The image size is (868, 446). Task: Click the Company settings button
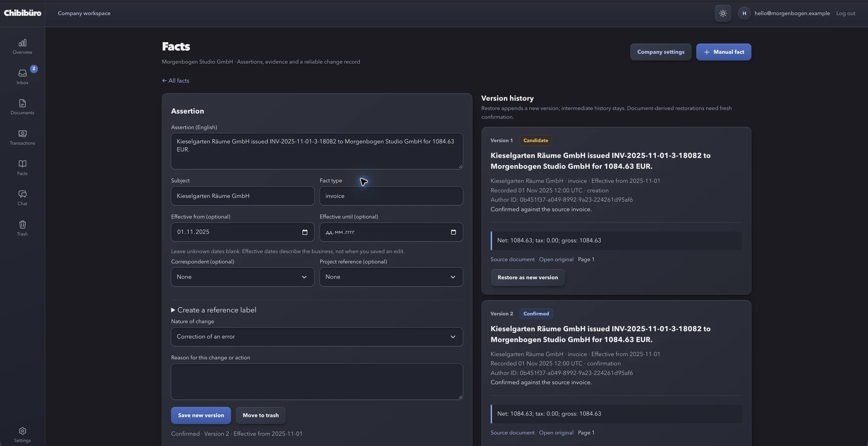pyautogui.click(x=661, y=52)
